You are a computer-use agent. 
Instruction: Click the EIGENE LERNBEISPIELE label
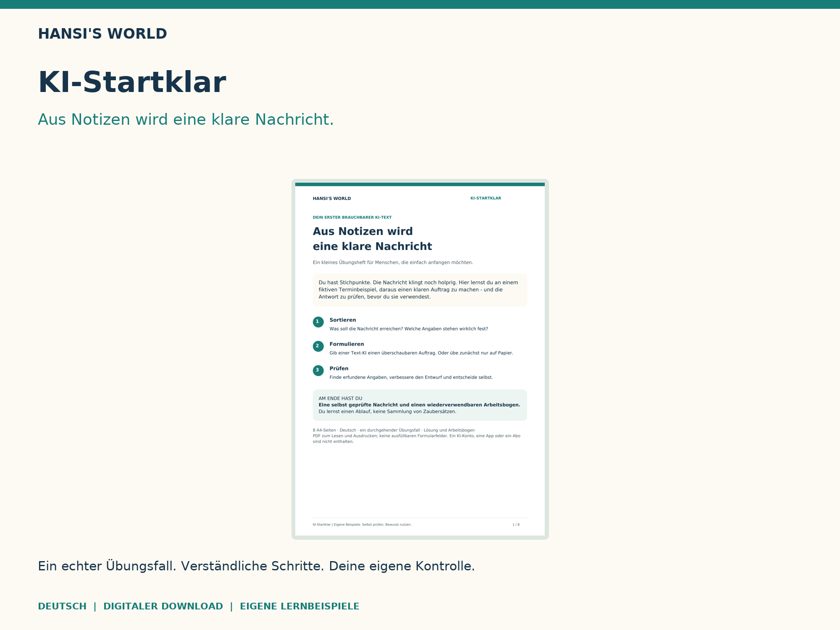pyautogui.click(x=299, y=606)
